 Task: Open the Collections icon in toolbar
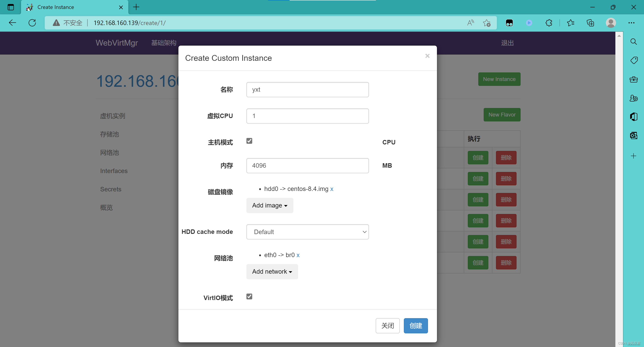tap(590, 23)
